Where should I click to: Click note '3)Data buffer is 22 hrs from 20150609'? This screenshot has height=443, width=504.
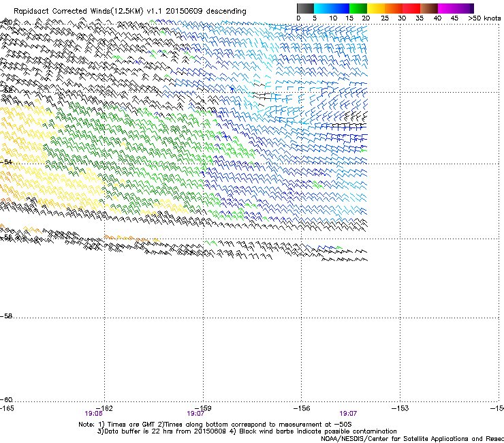coord(161,431)
